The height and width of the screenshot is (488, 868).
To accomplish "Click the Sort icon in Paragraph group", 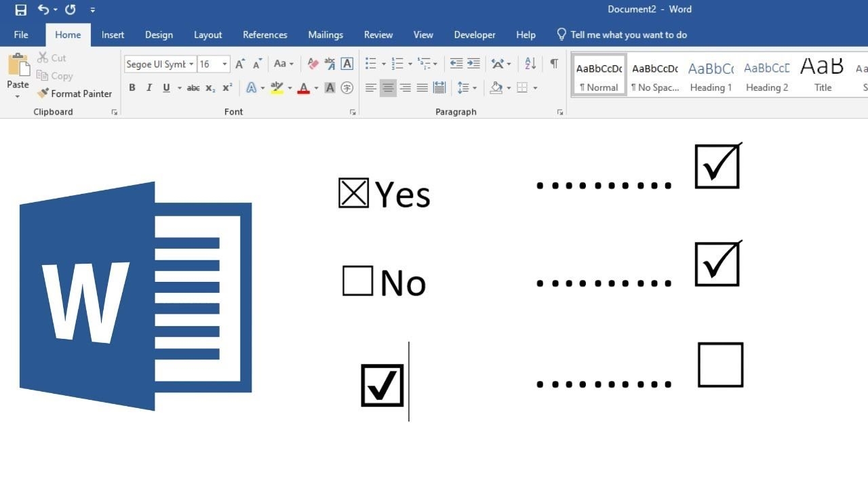I will (530, 63).
